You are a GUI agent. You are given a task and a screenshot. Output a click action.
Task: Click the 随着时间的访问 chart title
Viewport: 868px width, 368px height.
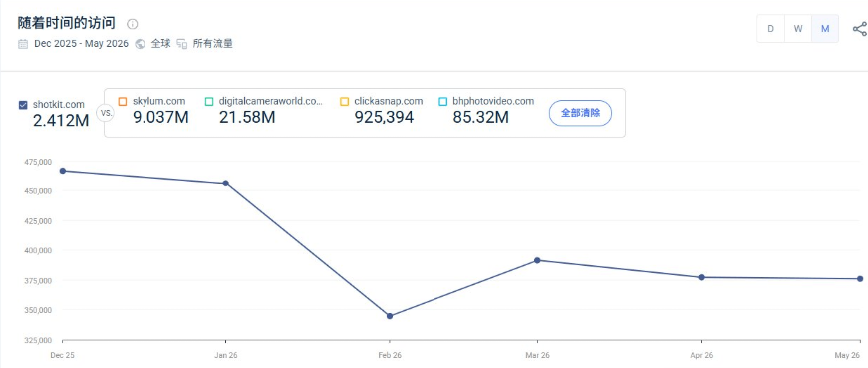click(67, 23)
